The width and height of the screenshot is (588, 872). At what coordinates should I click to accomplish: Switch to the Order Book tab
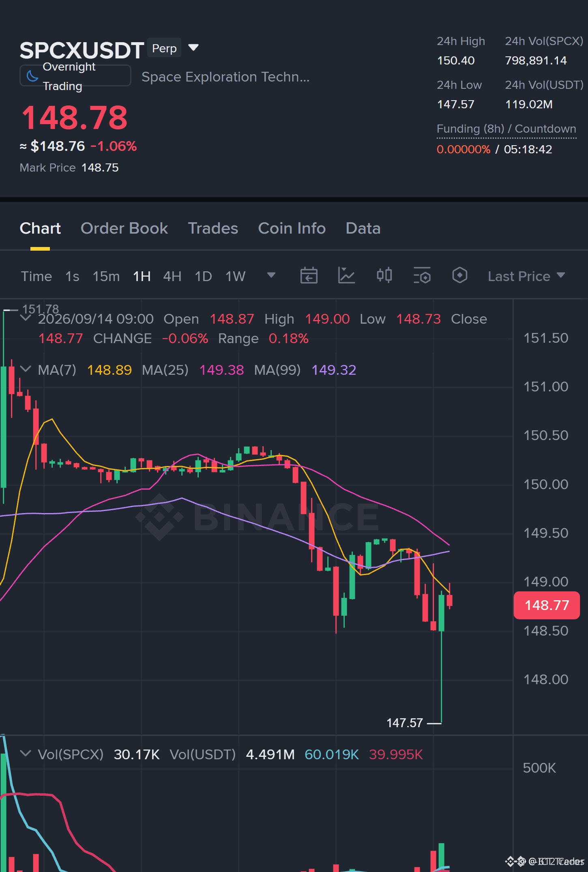(124, 228)
